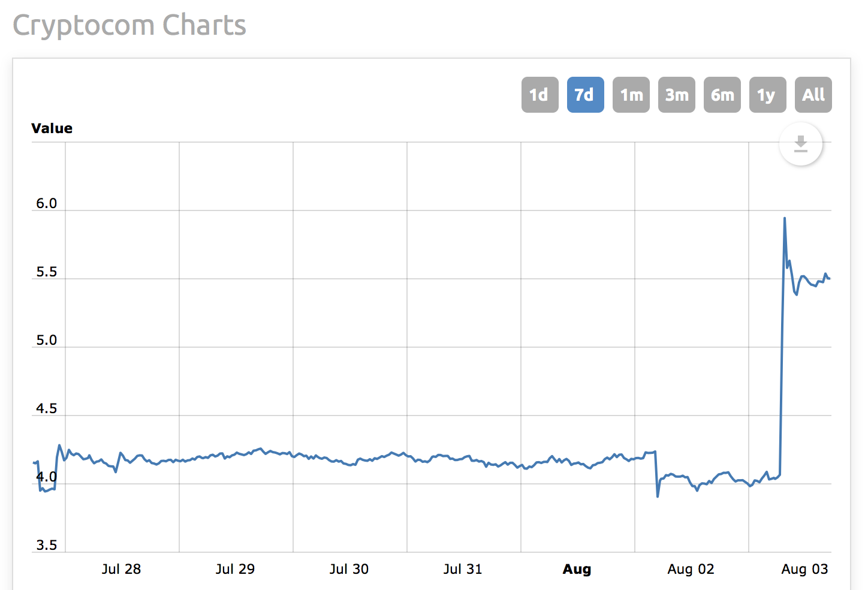Click the bold Aug month label
The height and width of the screenshot is (590, 868).
577,569
